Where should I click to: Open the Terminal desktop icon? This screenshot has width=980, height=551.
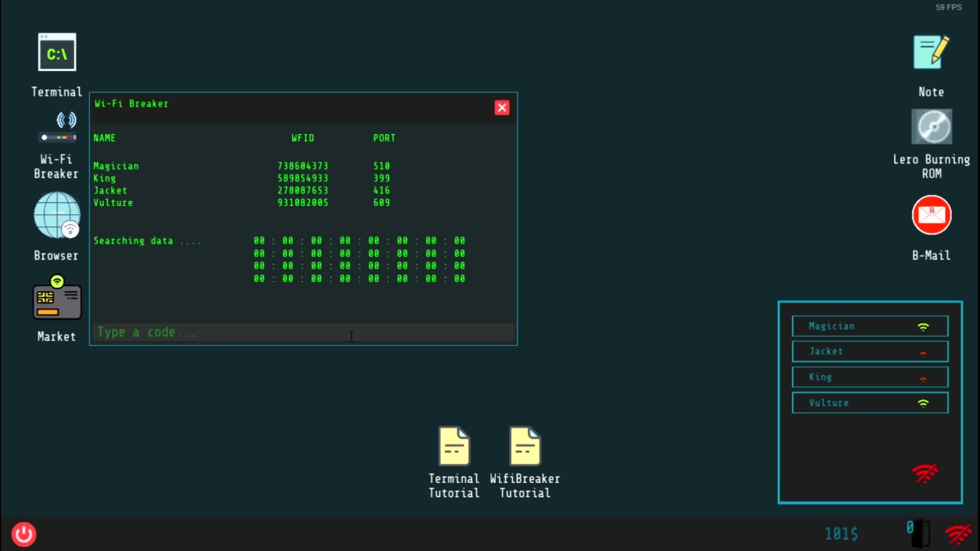click(57, 53)
